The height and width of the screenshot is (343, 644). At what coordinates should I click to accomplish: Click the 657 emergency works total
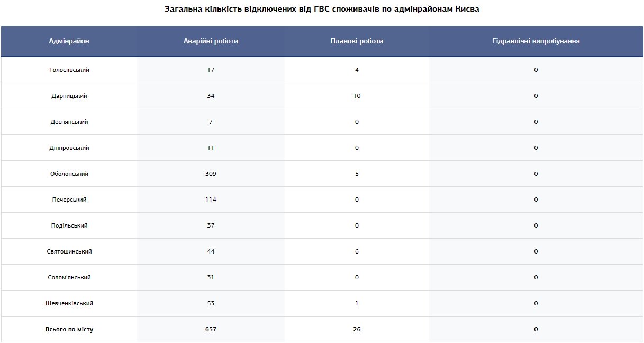pyautogui.click(x=211, y=329)
